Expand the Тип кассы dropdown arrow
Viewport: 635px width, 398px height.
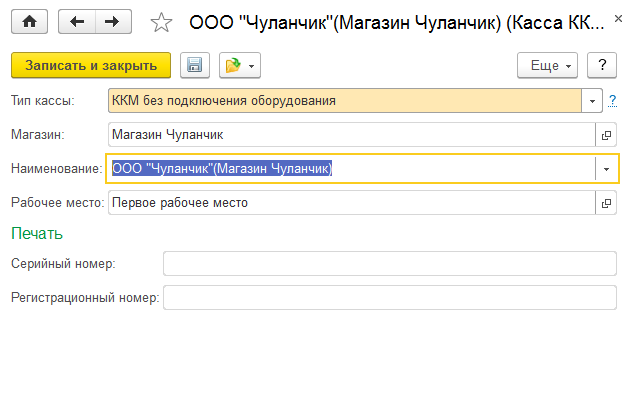pos(592,101)
